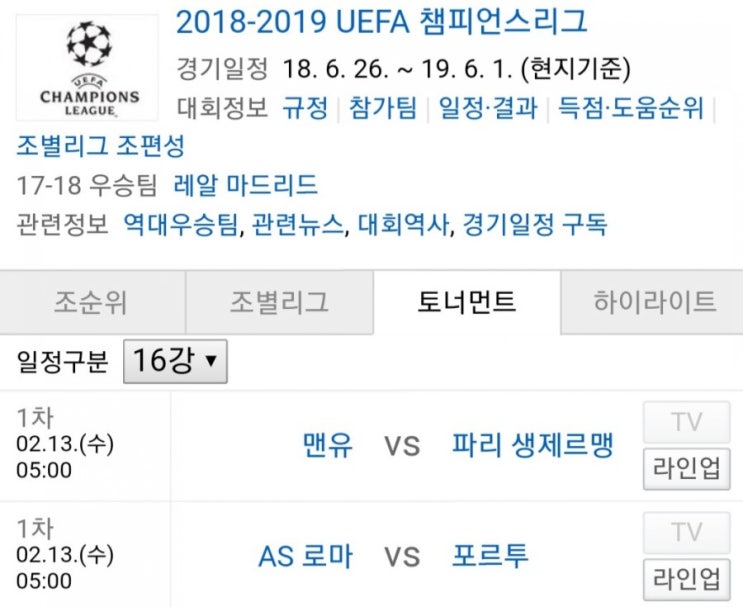
Task: Click the 레알 마드리드 winner link
Action: pyautogui.click(x=245, y=185)
